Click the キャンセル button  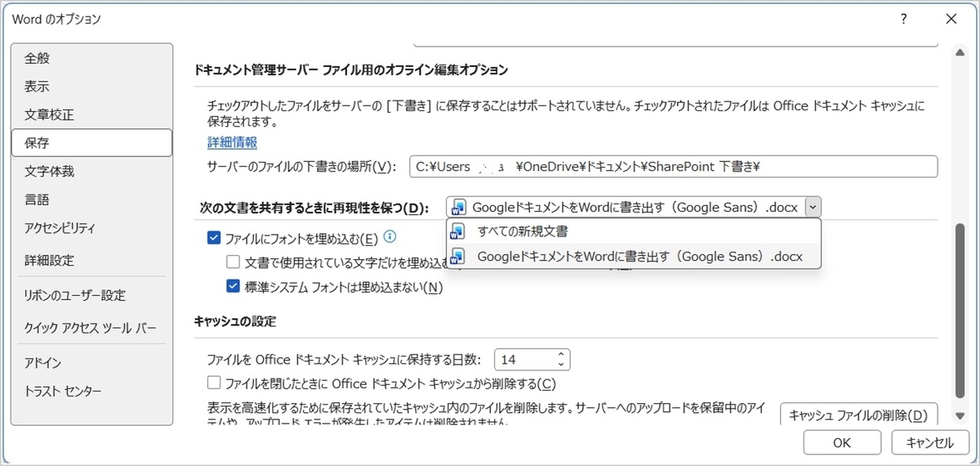tap(929, 442)
